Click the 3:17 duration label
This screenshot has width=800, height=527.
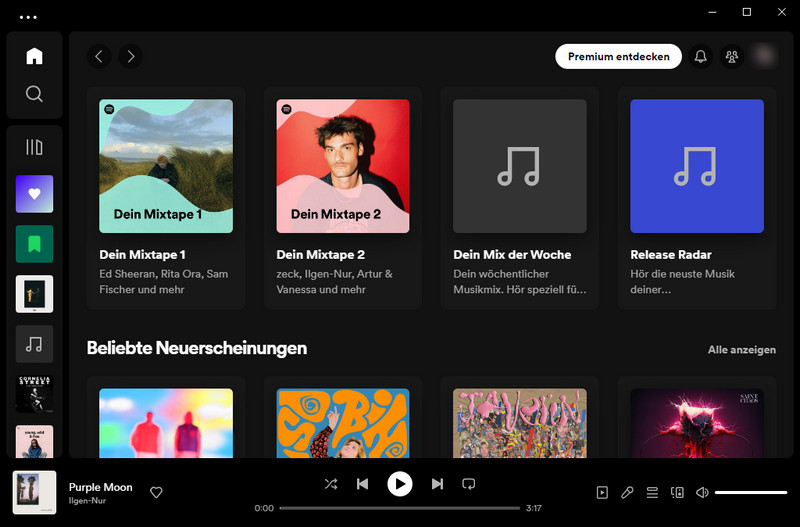point(534,508)
